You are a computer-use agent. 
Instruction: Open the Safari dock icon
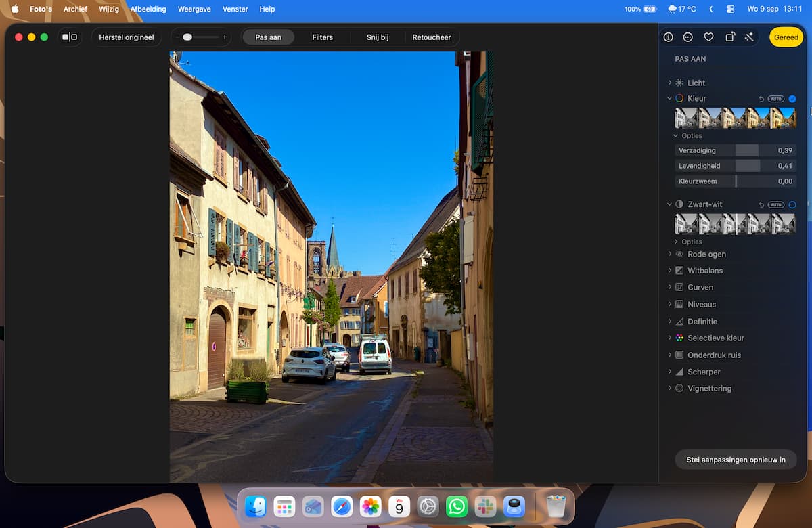342,506
